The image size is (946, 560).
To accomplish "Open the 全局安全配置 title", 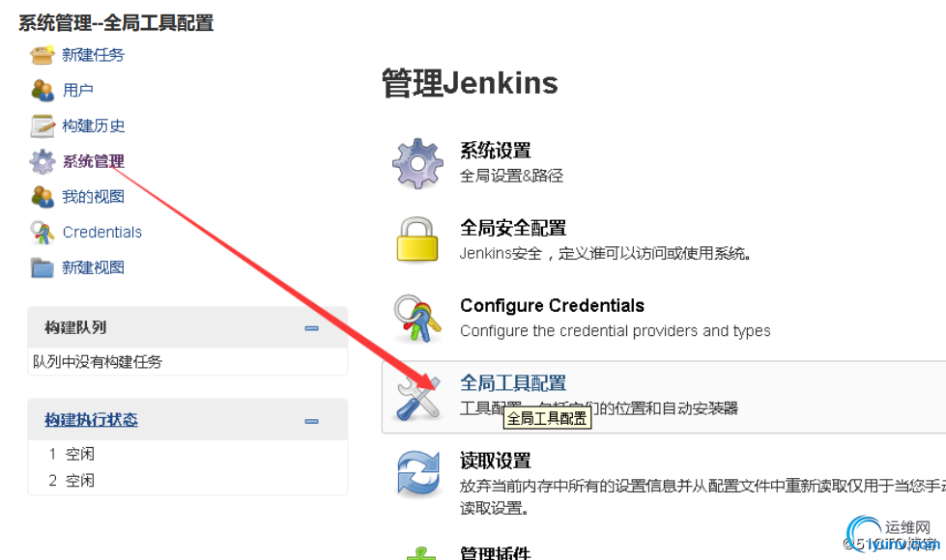I will click(x=513, y=228).
